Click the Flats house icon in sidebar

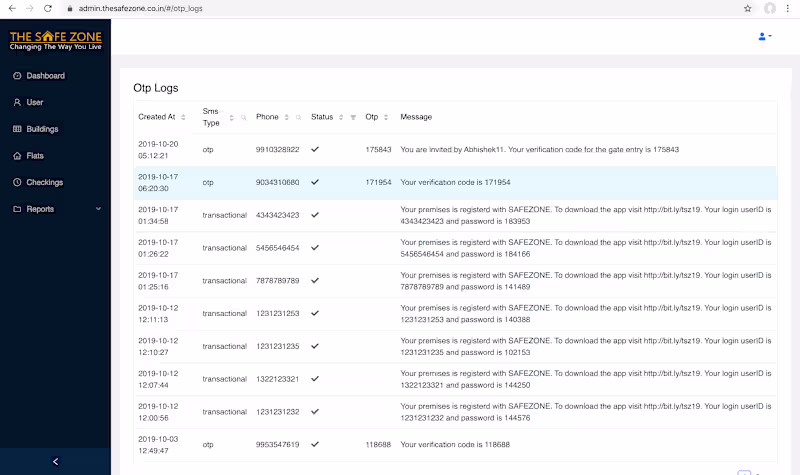coord(17,156)
